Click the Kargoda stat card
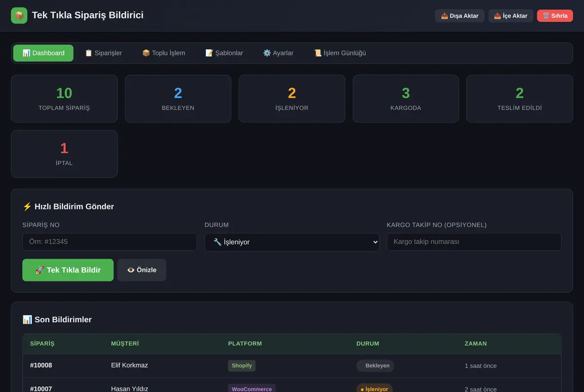This screenshot has height=392, width=584. pyautogui.click(x=406, y=99)
